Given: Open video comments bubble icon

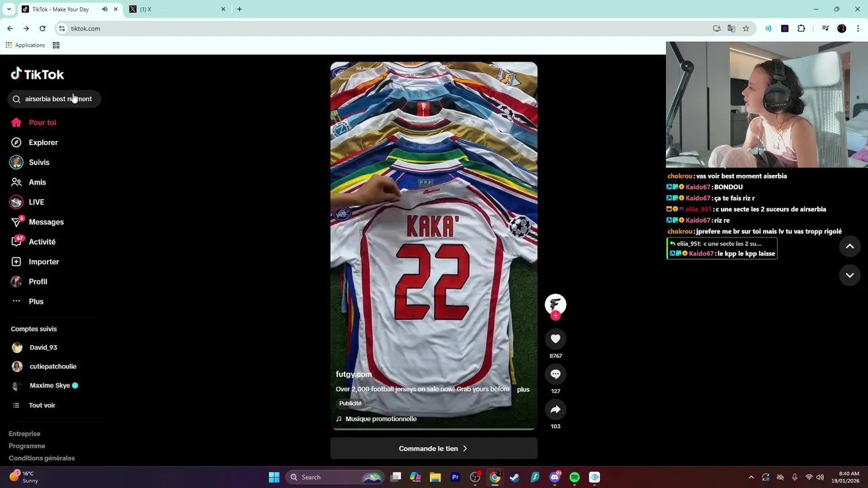Looking at the screenshot, I should pos(555,374).
